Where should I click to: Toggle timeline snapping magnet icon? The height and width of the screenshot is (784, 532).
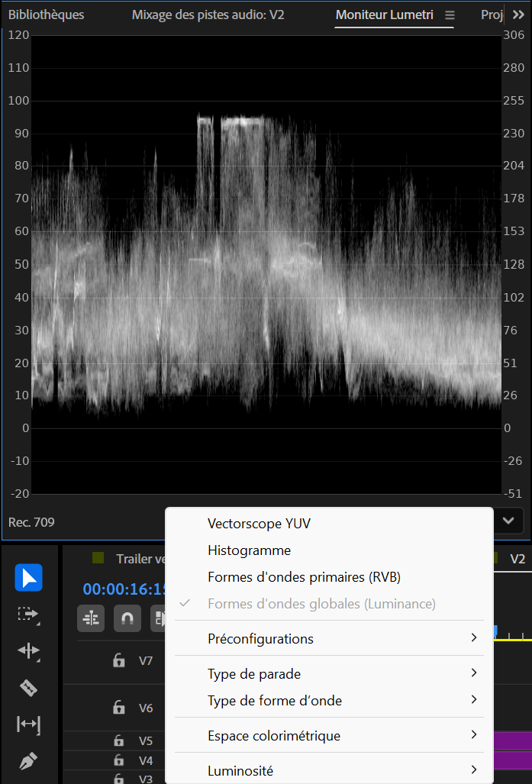(127, 618)
